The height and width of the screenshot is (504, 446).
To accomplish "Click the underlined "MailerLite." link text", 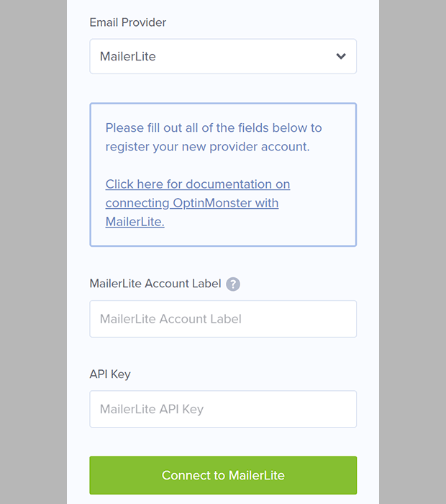I will 135,222.
